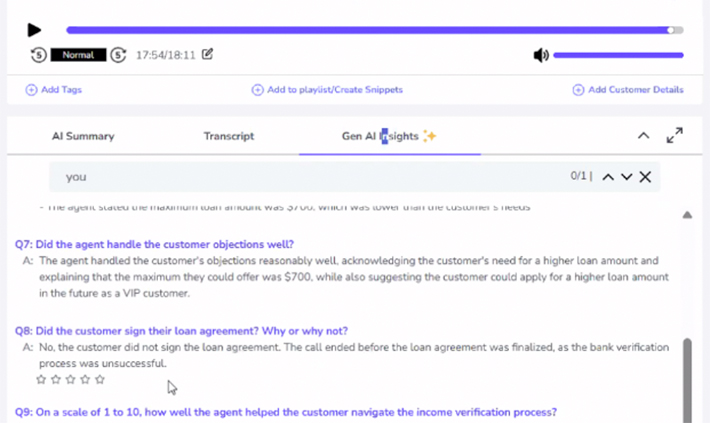
Task: Go to next search match
Action: click(x=627, y=177)
